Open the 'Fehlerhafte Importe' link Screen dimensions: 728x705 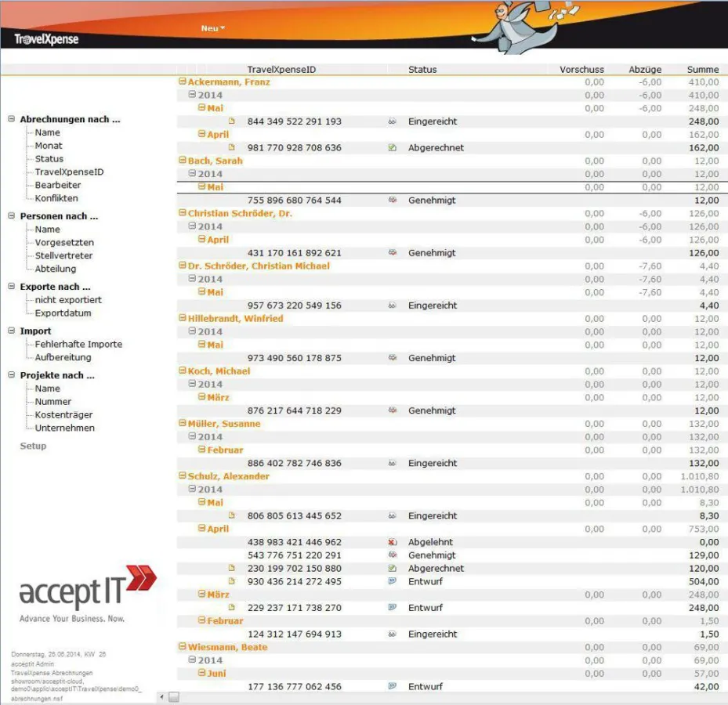(78, 344)
